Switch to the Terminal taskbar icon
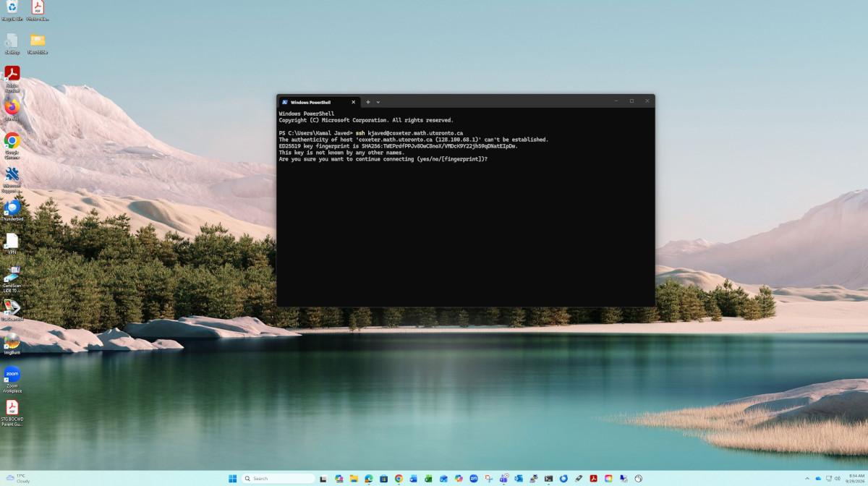Screen dimensions: 868x486 548,478
